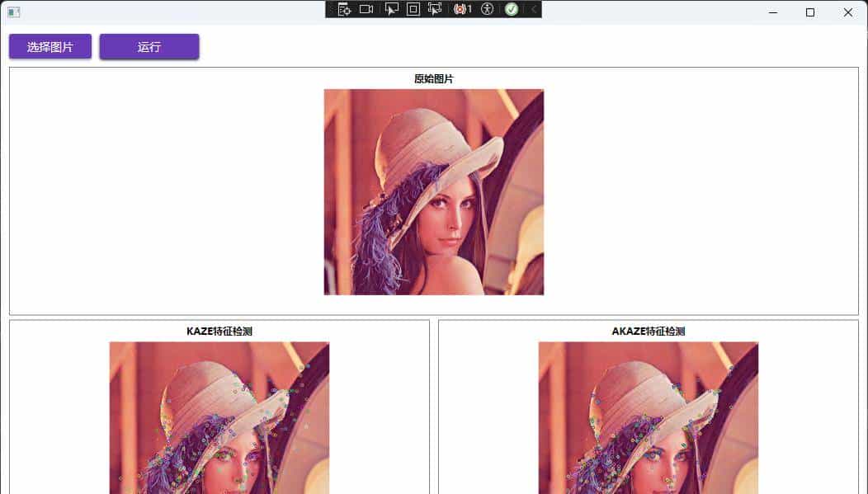The image size is (868, 494).
Task: Click the 原始图片 panel title
Action: tap(433, 79)
